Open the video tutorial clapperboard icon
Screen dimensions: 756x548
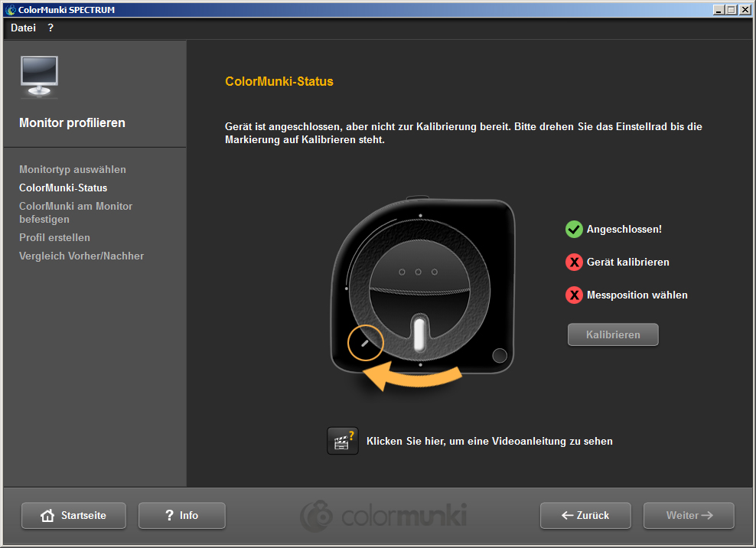point(343,441)
